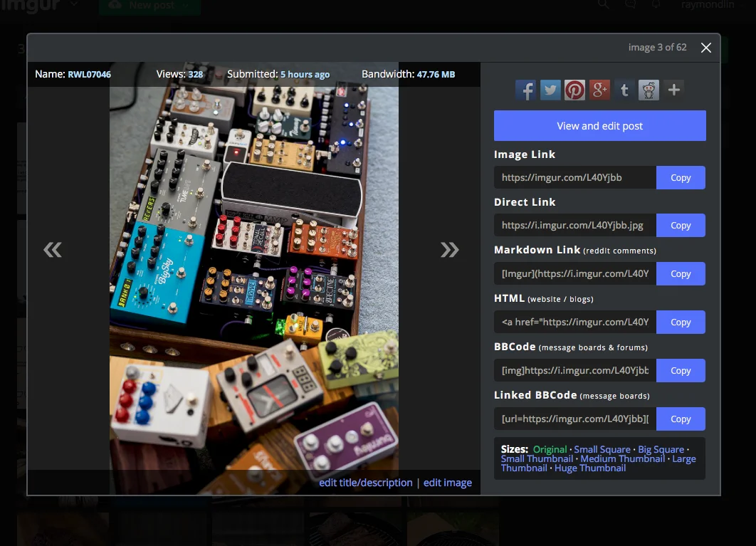
Task: Open the Medium Thumbnail size link
Action: pyautogui.click(x=622, y=458)
